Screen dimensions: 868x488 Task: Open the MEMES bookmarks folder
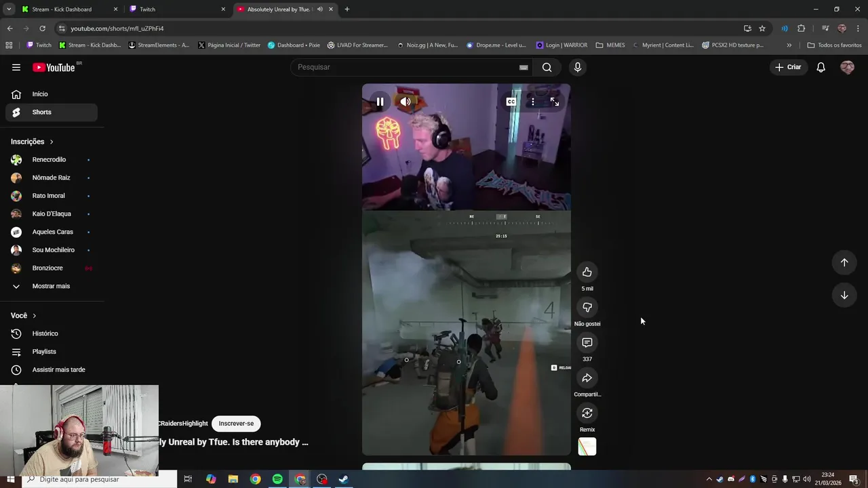(610, 45)
